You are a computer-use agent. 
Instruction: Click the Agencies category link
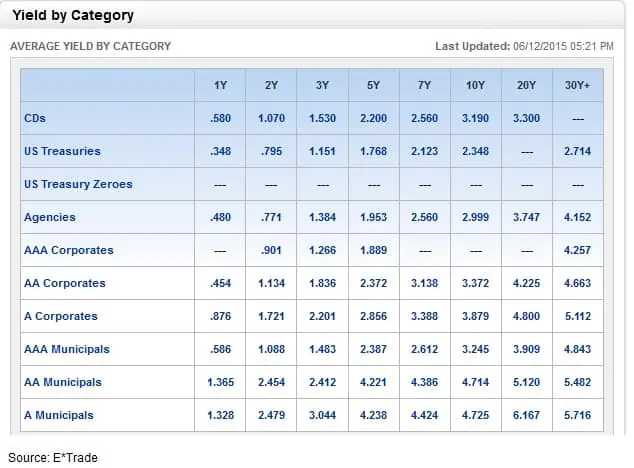[x=49, y=217]
